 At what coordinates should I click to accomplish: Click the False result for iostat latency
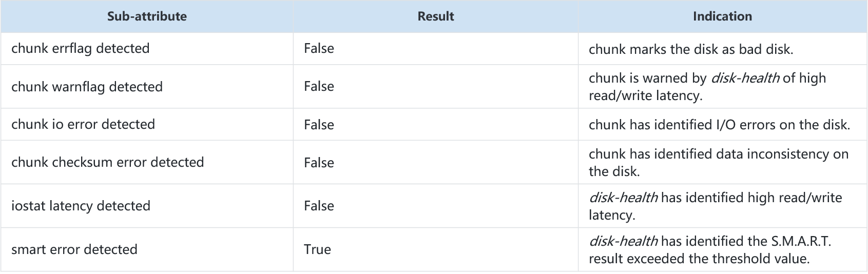tap(319, 206)
